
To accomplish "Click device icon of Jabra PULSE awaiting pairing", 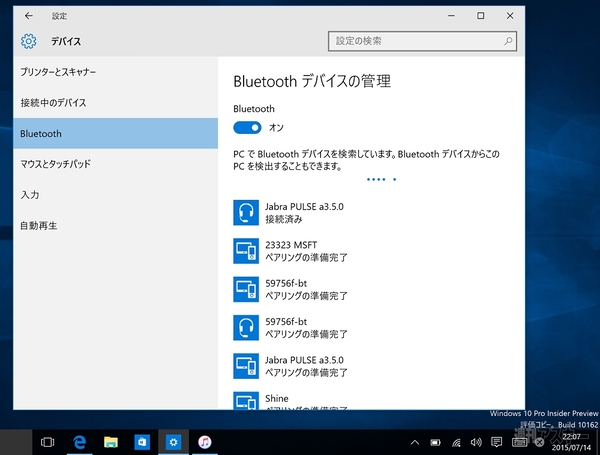I will click(246, 366).
